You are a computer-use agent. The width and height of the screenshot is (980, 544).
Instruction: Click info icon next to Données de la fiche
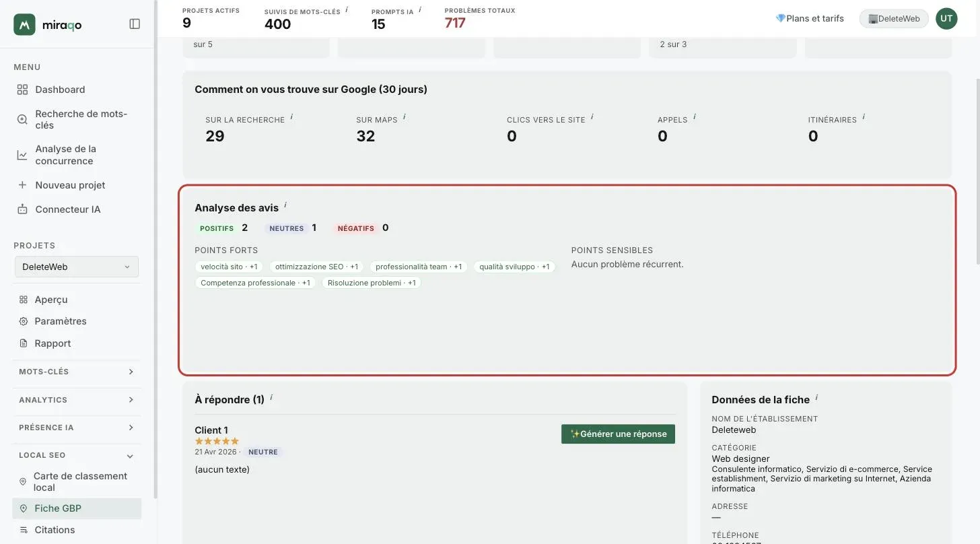pos(816,397)
